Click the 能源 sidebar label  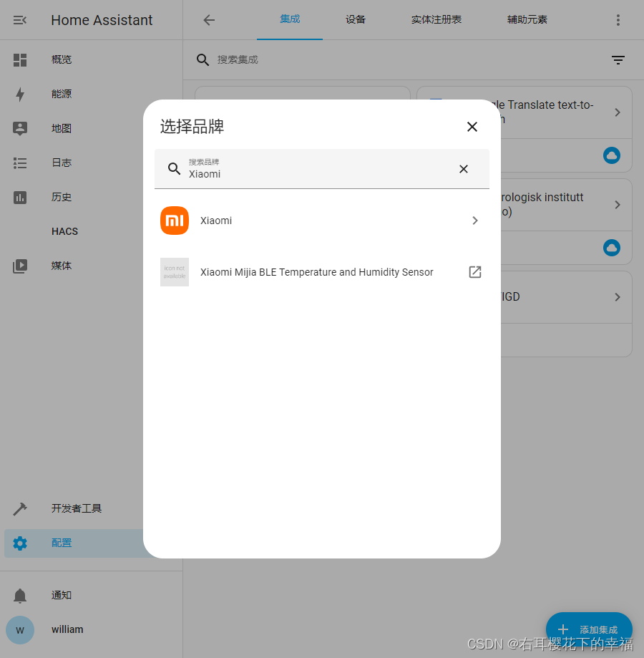(62, 95)
